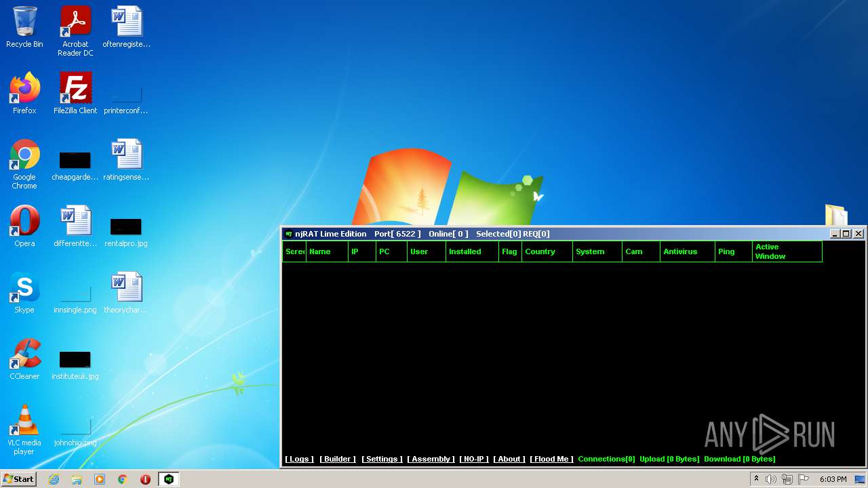
Task: Click Download [0 Bytes] status text
Action: pos(739,459)
